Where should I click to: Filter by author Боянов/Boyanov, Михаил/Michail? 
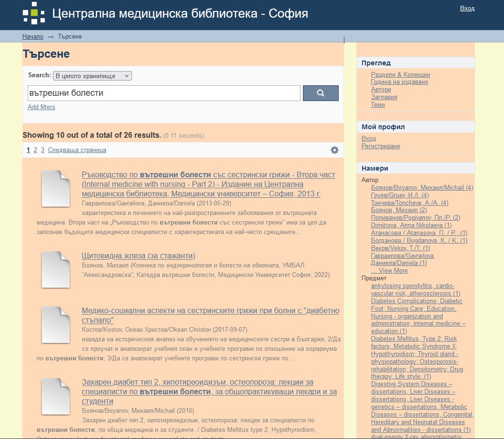tap(422, 188)
